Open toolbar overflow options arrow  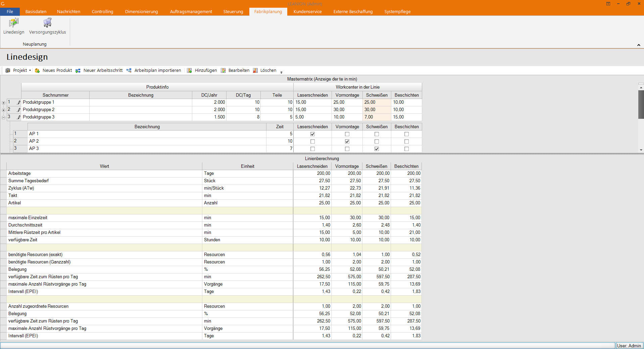point(281,72)
